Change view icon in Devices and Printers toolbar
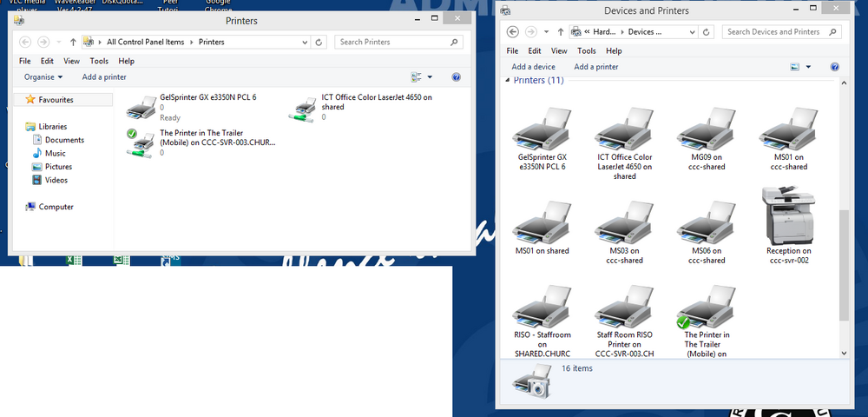The width and height of the screenshot is (868, 417). click(795, 67)
